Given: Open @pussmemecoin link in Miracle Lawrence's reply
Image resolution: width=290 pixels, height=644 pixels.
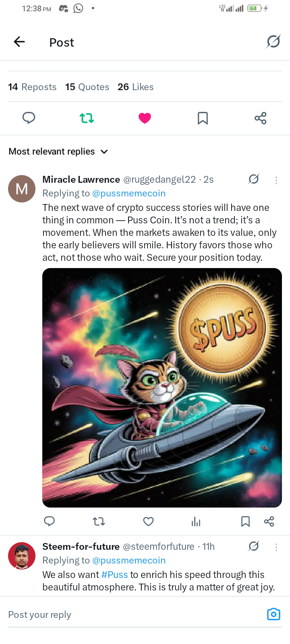Looking at the screenshot, I should pyautogui.click(x=129, y=194).
